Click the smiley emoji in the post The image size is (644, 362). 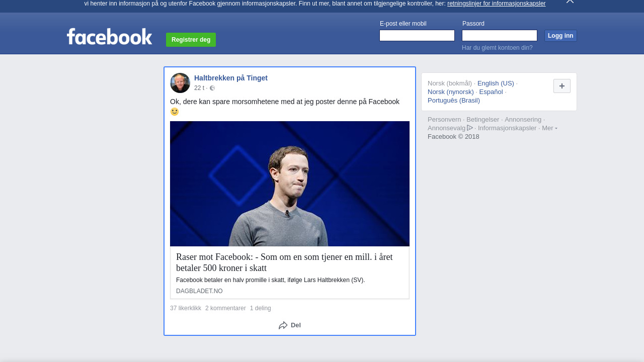175,112
